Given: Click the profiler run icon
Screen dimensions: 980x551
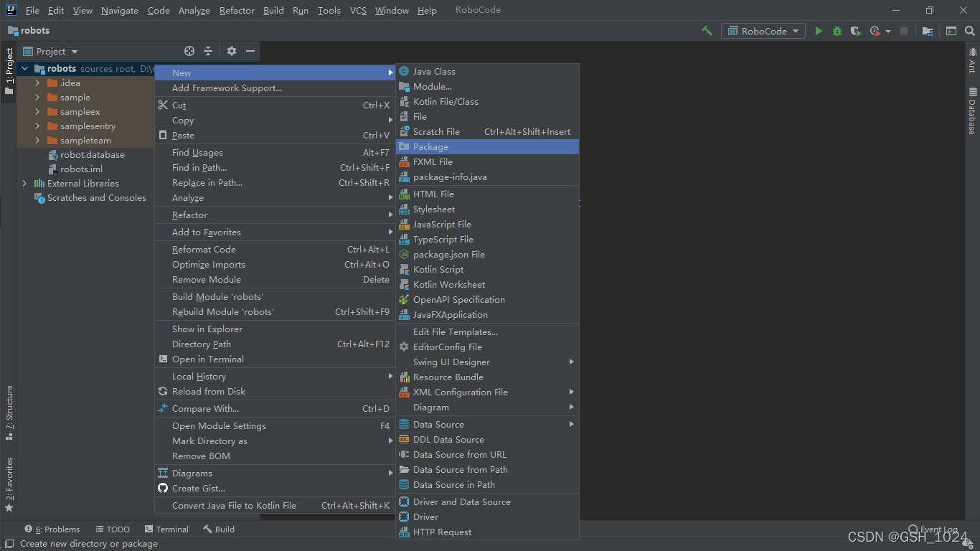Looking at the screenshot, I should [875, 31].
